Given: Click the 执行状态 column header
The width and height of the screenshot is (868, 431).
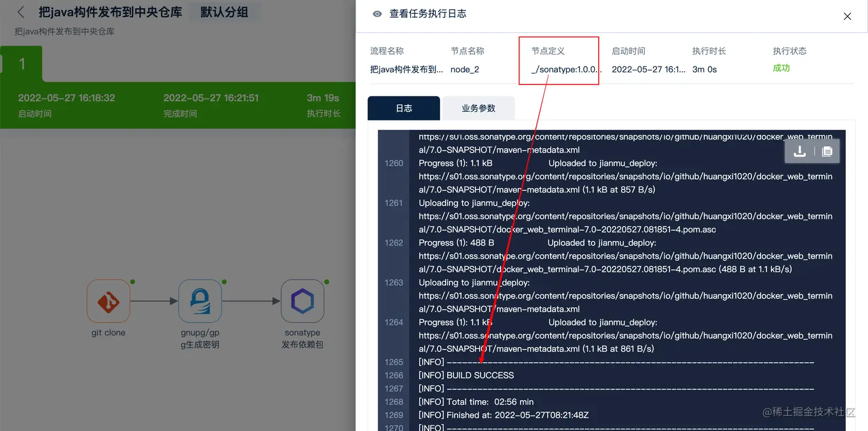Looking at the screenshot, I should click(790, 51).
